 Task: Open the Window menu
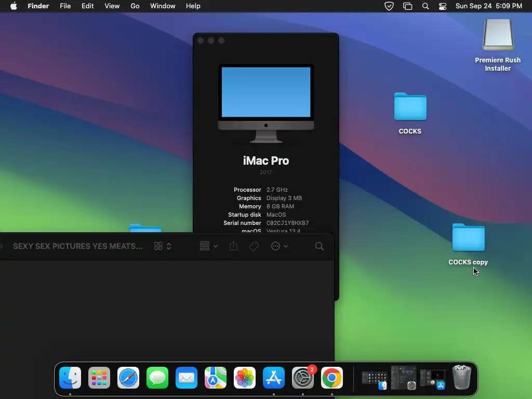[x=163, y=6]
